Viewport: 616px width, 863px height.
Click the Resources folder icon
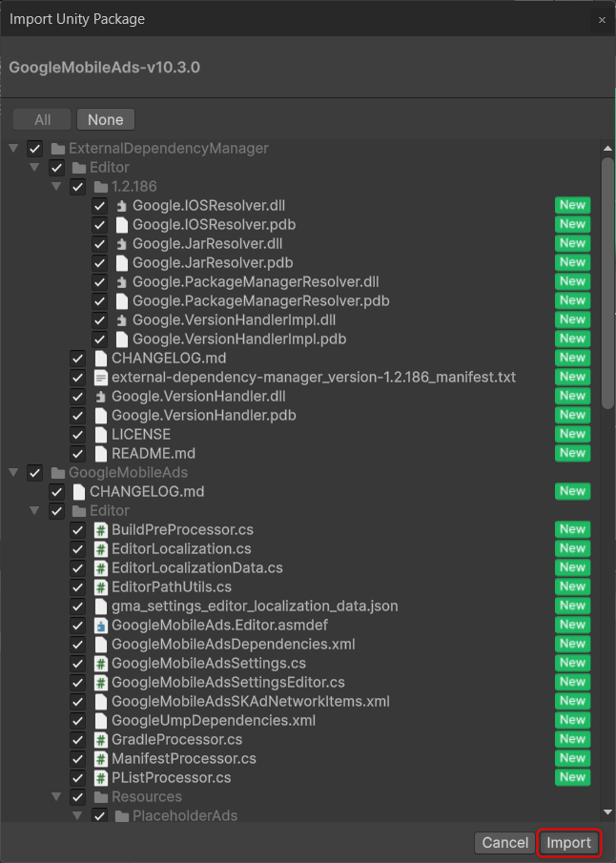pos(101,797)
